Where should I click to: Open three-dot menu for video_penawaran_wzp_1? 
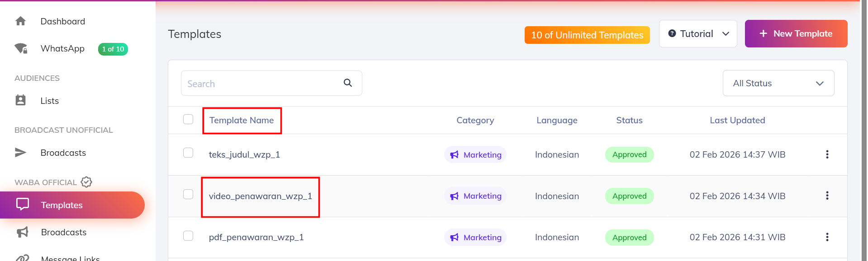coord(827,196)
